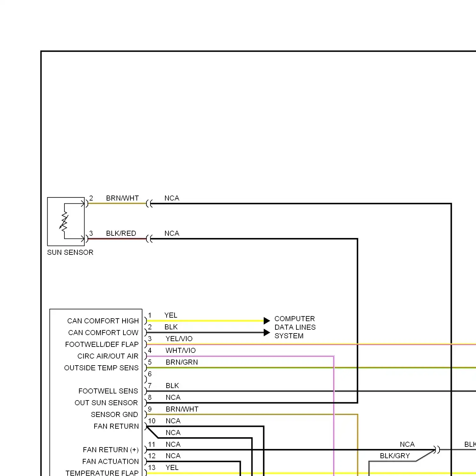Click the YEL wire label at pin 1

(x=171, y=315)
